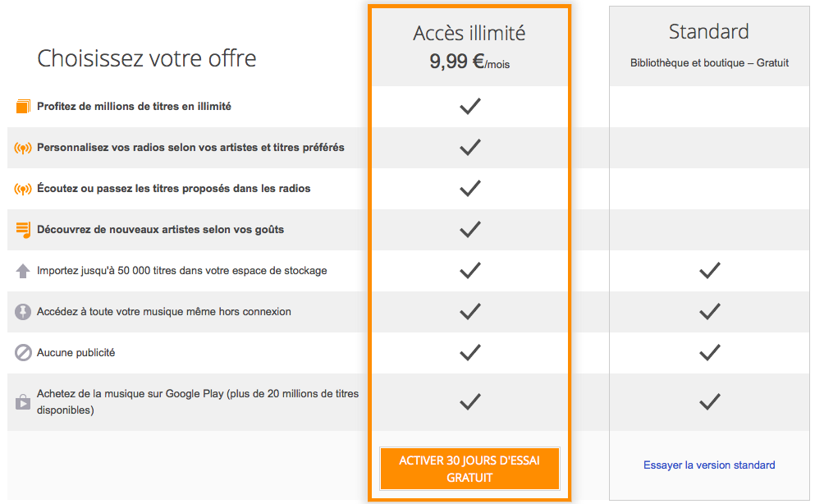Click the playlist note icon beside Découvrez
This screenshot has height=504, width=815.
[23, 230]
